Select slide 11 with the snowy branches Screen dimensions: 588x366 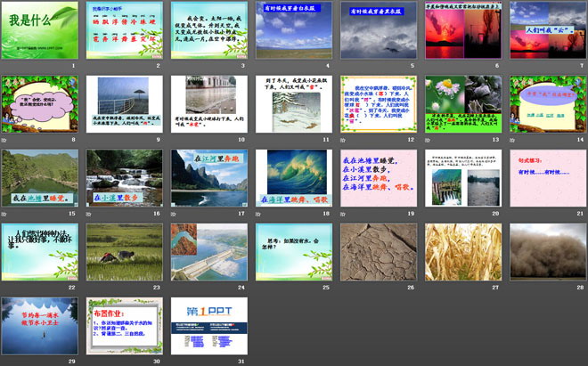293,102
